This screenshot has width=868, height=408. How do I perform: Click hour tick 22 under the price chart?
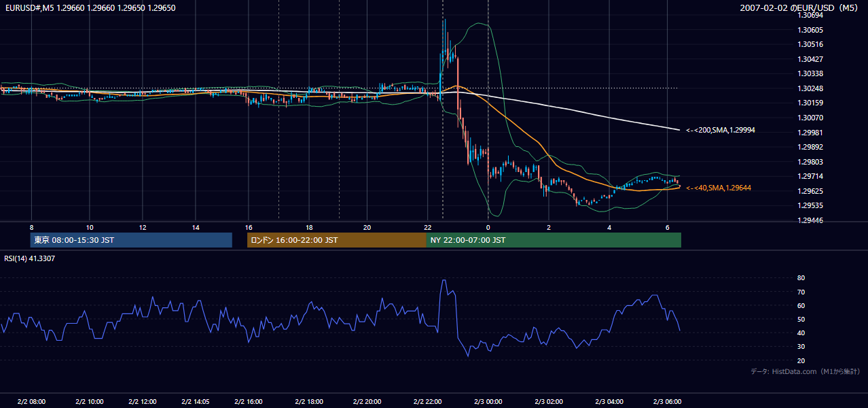[428, 227]
